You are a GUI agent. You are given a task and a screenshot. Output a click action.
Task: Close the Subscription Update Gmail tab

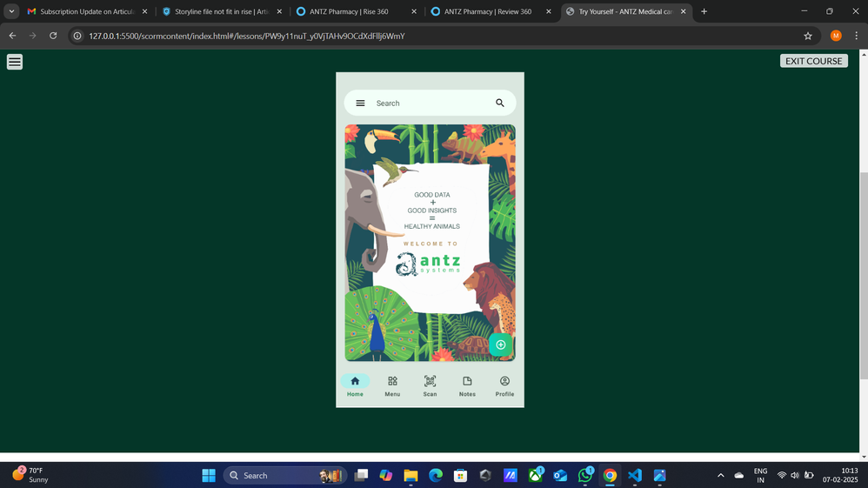tap(144, 11)
